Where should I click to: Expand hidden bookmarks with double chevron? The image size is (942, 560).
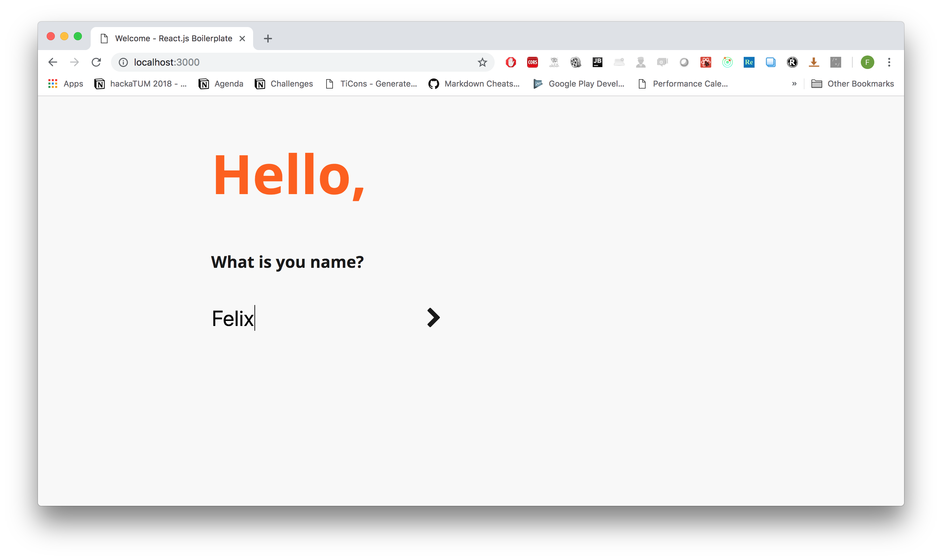pyautogui.click(x=794, y=84)
